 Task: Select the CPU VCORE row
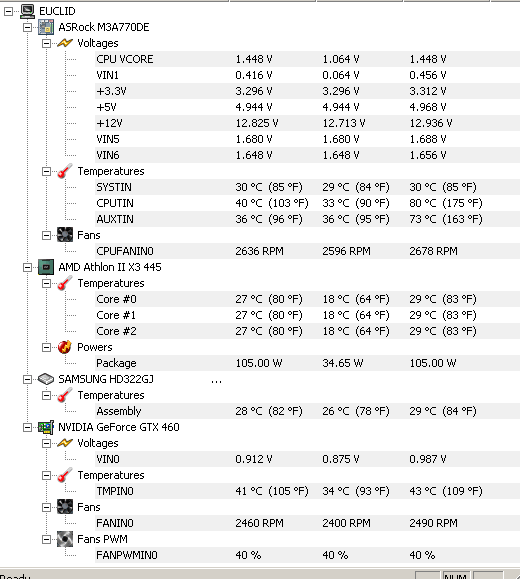point(307,59)
